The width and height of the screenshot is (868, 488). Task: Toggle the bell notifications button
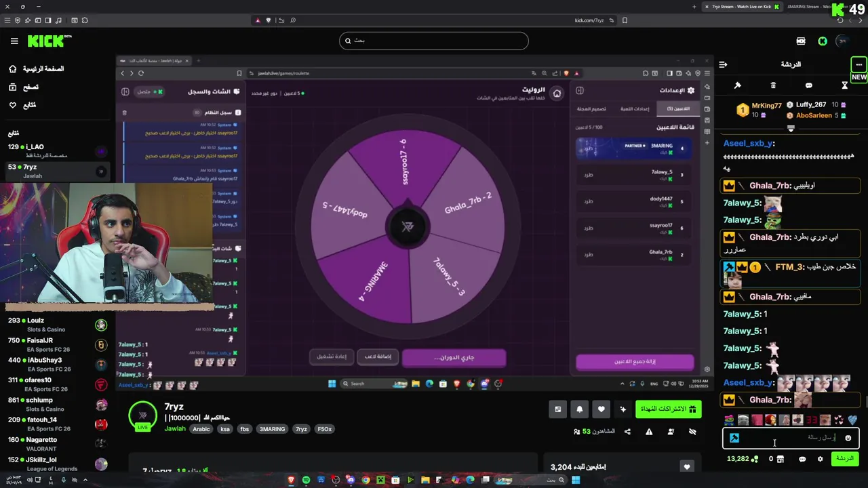579,409
